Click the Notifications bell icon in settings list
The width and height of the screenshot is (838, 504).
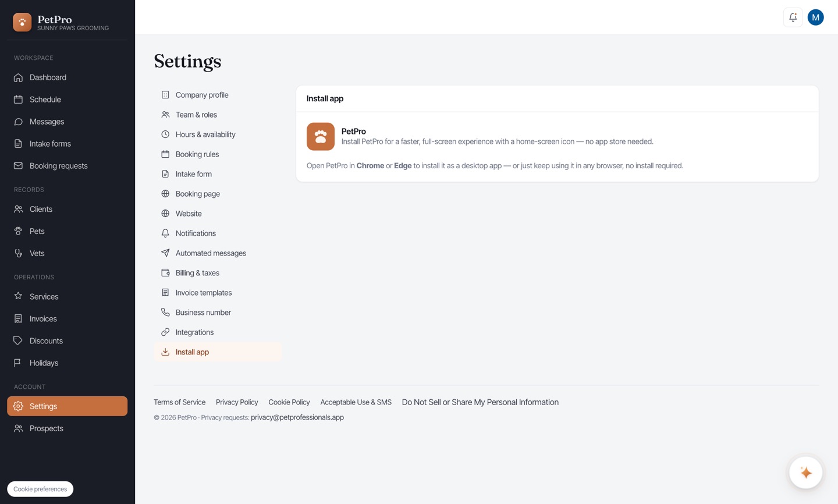click(x=165, y=233)
